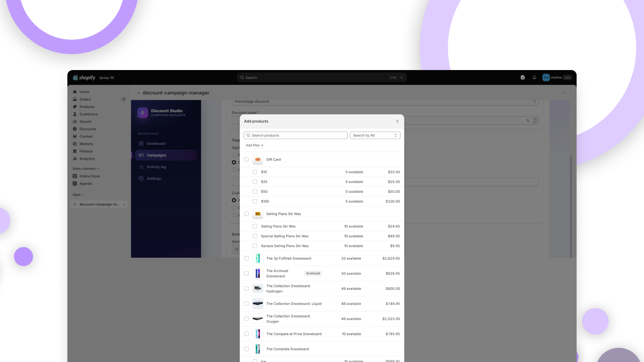This screenshot has height=362, width=644.
Task: Expand the Sales channels section
Action: pyautogui.click(x=86, y=169)
